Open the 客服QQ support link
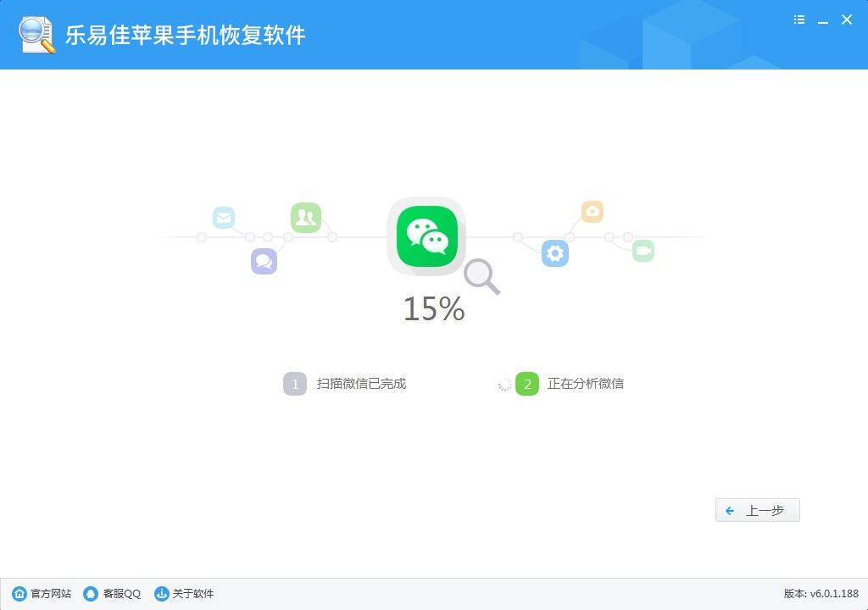 click(113, 593)
